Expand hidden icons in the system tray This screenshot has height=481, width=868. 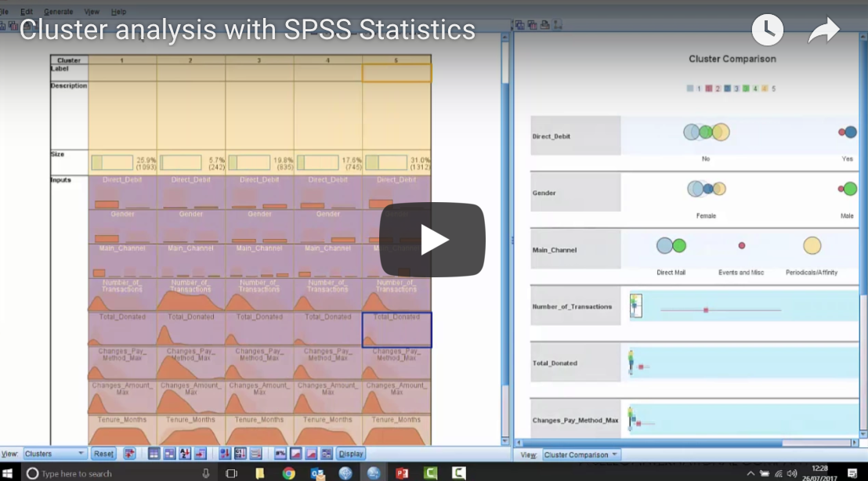[750, 472]
